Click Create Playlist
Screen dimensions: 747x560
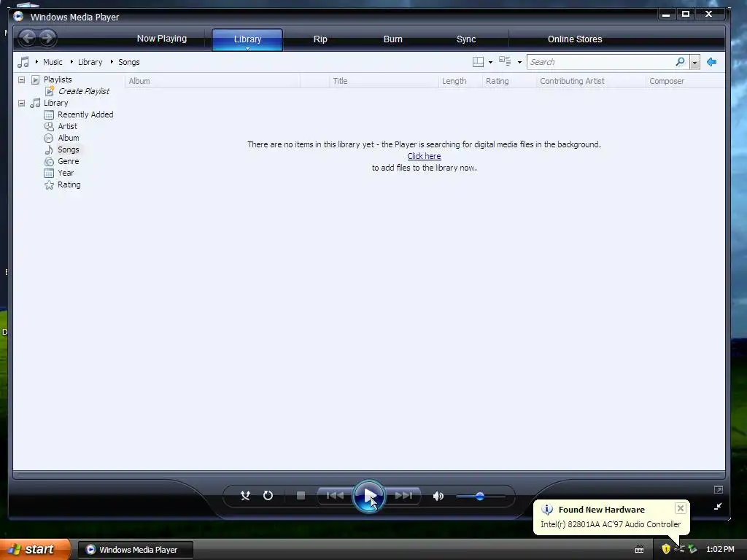83,91
